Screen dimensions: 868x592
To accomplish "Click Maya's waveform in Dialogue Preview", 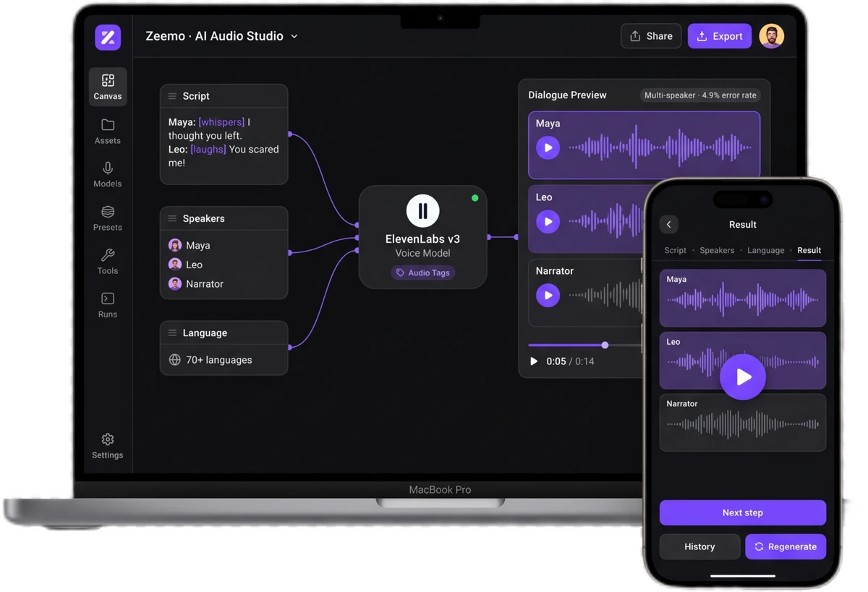I will coord(660,147).
